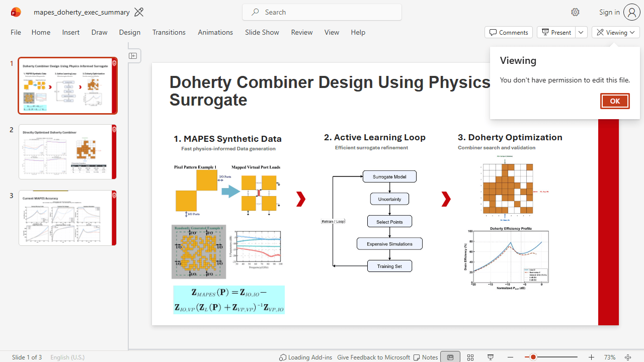
Task: Click Fit slide to window icon
Action: click(x=628, y=357)
